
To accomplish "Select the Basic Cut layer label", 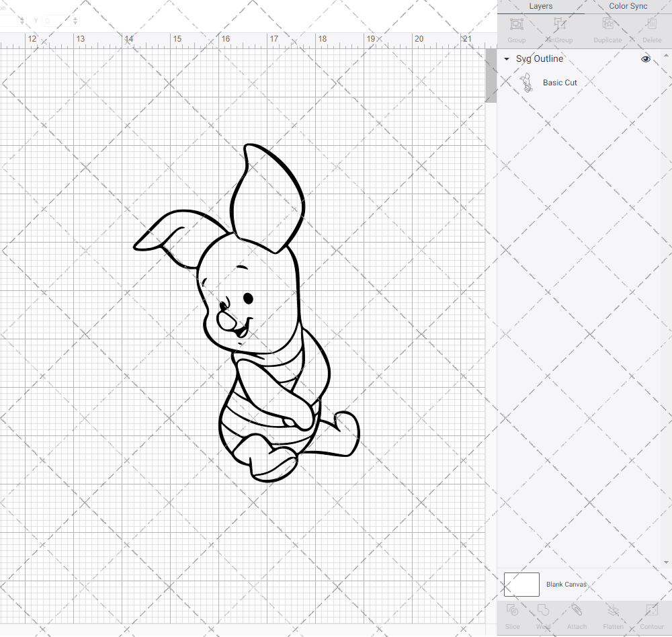I will 560,83.
